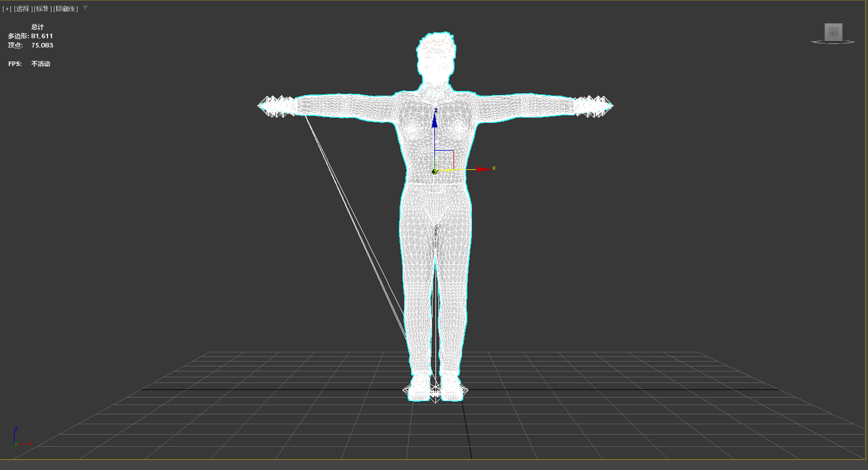Click the mesh hand at the left arm end

tap(276, 107)
